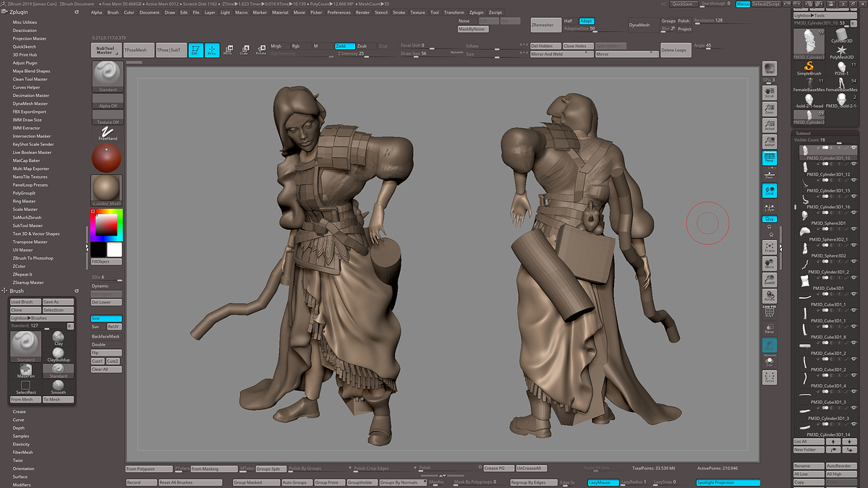The width and height of the screenshot is (868, 488).
Task: Click the Del Hidden button
Action: click(x=545, y=46)
